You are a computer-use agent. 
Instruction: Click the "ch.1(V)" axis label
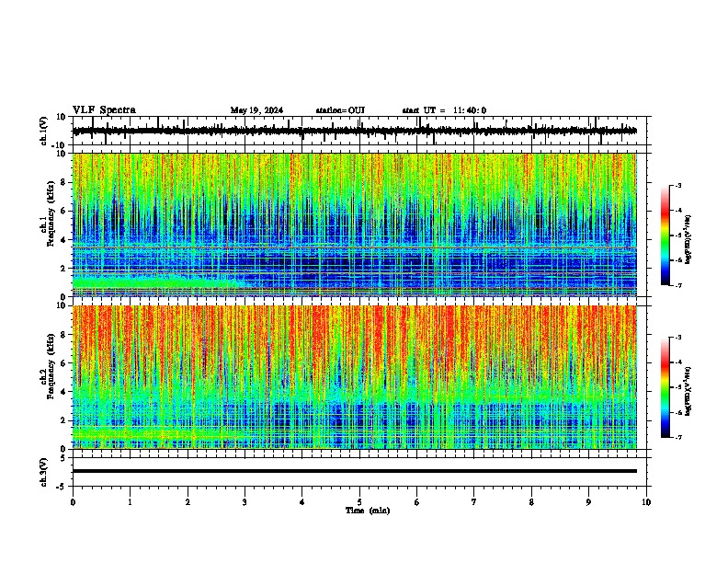point(43,131)
